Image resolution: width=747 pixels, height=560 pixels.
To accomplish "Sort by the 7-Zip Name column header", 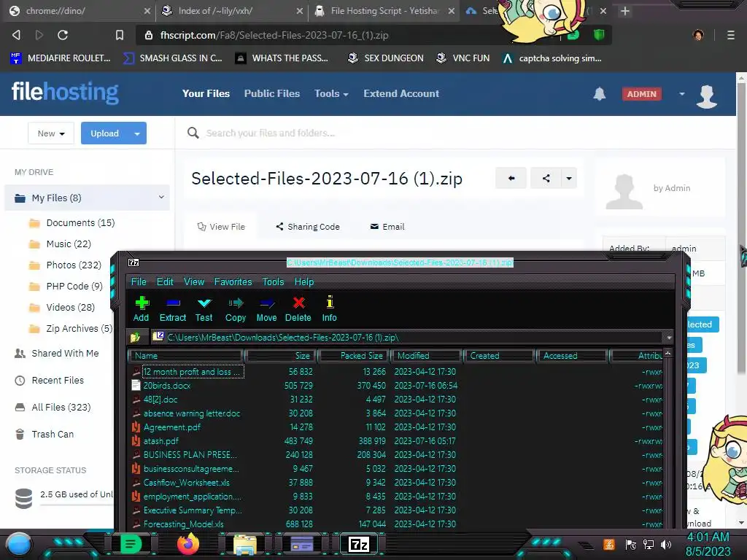I will click(x=186, y=356).
